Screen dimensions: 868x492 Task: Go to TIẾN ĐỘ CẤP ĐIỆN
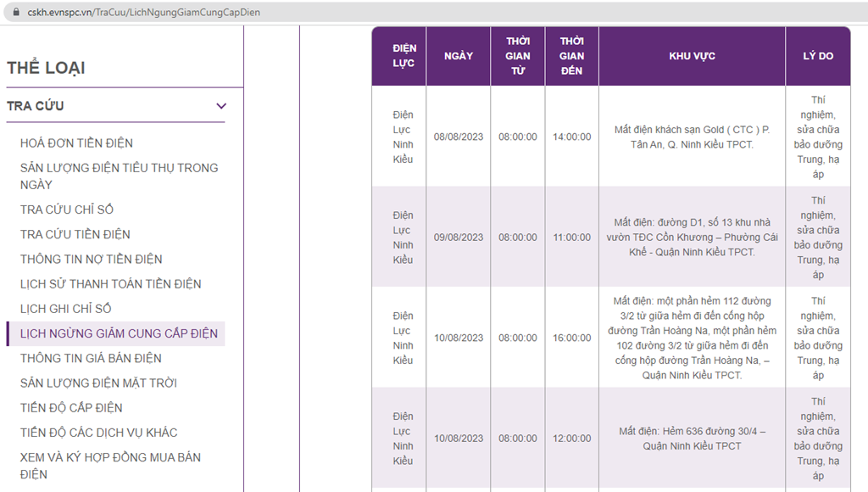click(x=71, y=408)
